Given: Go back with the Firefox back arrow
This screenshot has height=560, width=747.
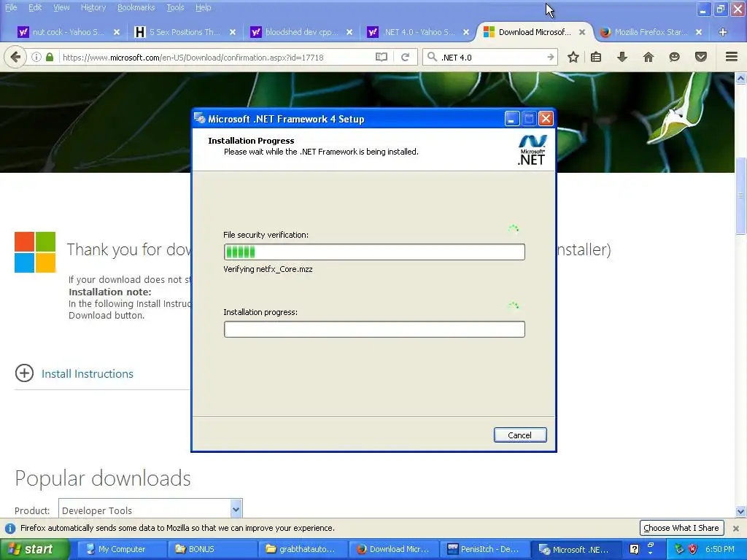Looking at the screenshot, I should (15, 57).
